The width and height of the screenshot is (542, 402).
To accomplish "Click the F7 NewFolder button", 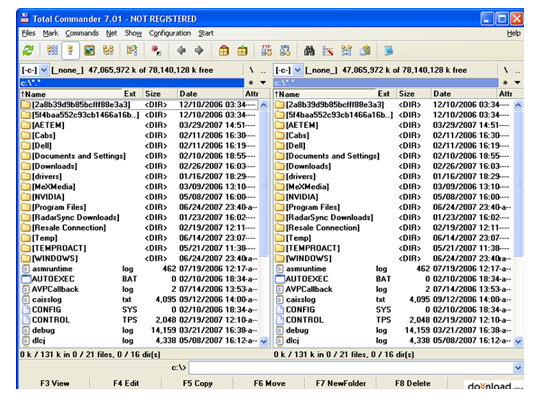I will click(x=341, y=383).
